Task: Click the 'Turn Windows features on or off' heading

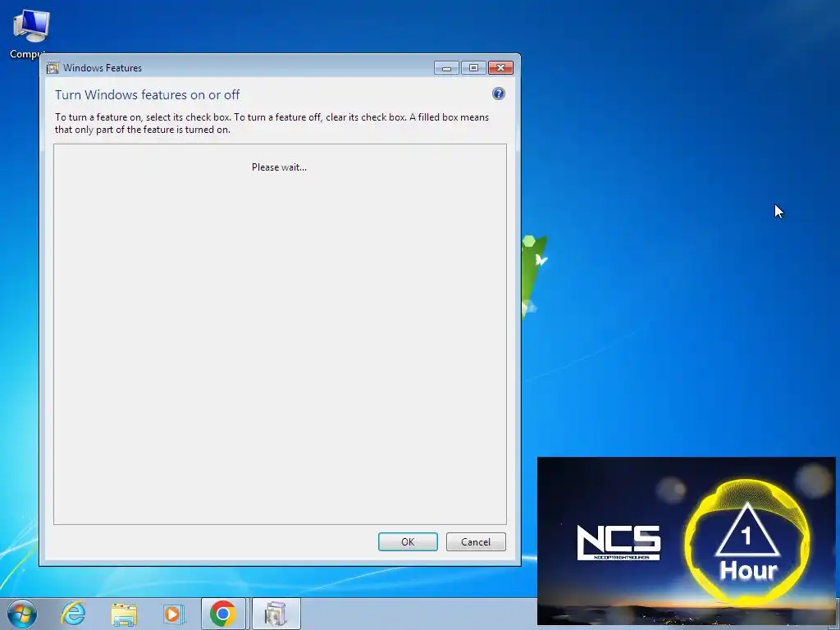Action: (148, 95)
